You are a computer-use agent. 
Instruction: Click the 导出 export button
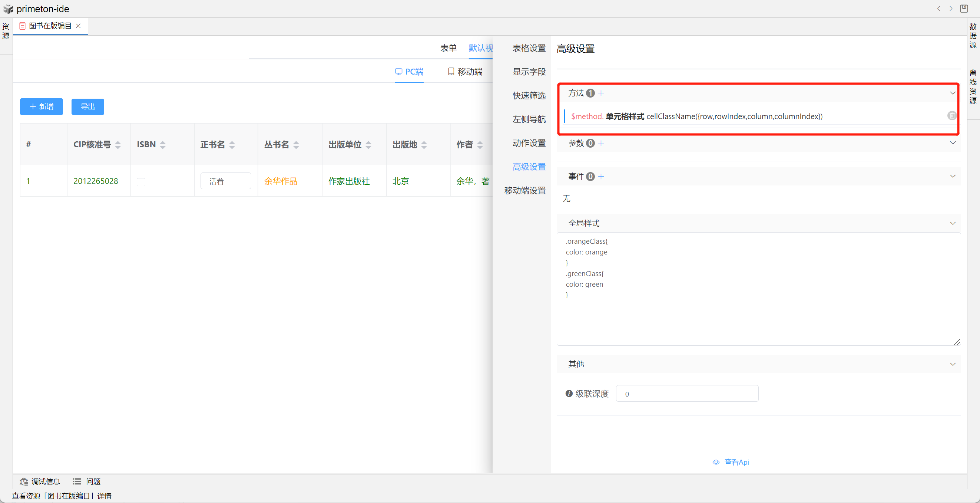click(87, 106)
